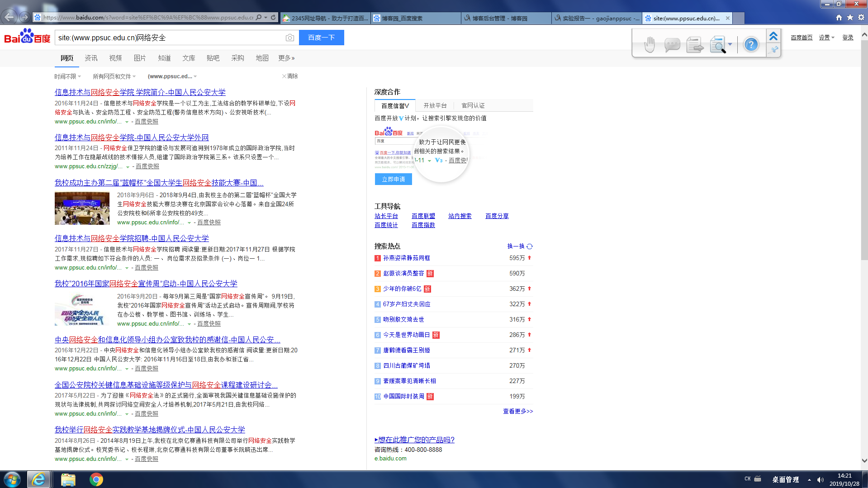This screenshot has height=488, width=868.
Task: Select the hand pan tool in floating toolbar
Action: click(649, 45)
